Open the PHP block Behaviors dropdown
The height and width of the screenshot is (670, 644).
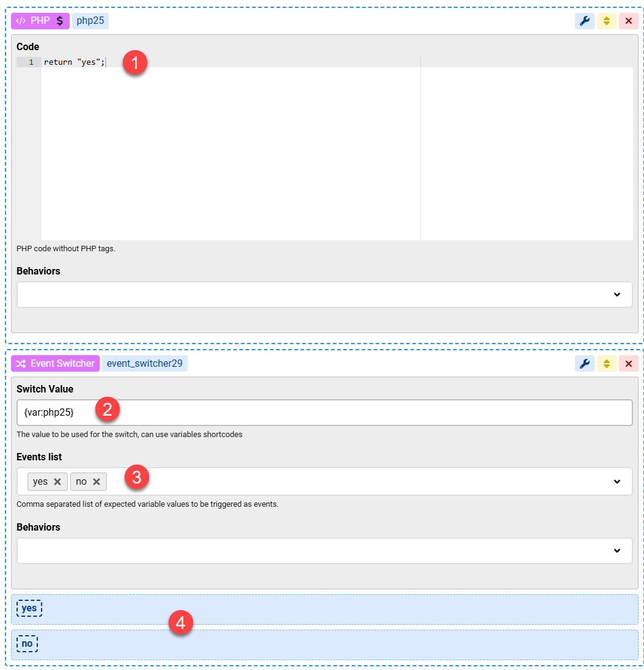(324, 295)
